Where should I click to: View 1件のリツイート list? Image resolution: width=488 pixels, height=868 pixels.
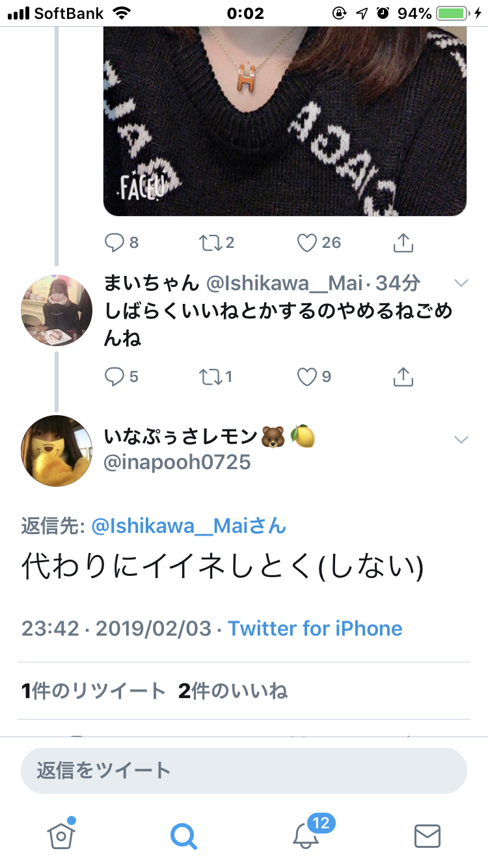pyautogui.click(x=94, y=691)
